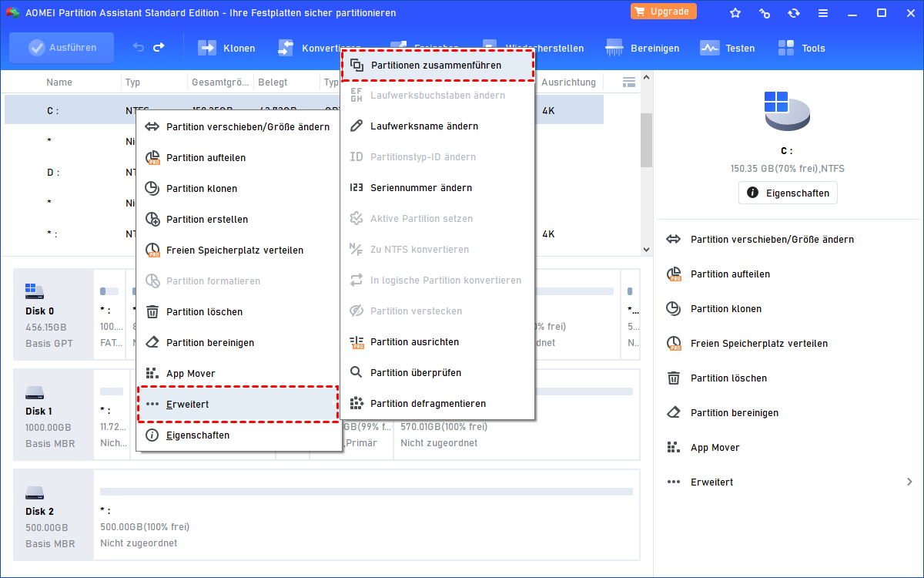The image size is (924, 578).
Task: Open the Klonen toolbar menu
Action: [227, 48]
